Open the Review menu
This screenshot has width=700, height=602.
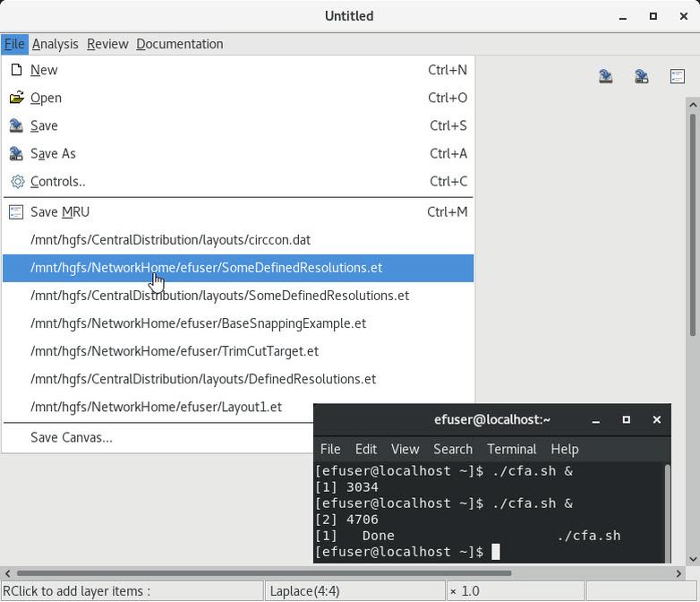point(107,44)
